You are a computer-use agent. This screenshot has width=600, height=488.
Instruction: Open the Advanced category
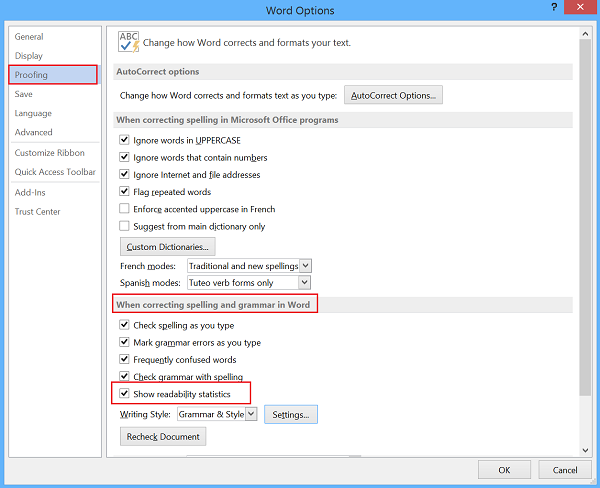coord(34,132)
